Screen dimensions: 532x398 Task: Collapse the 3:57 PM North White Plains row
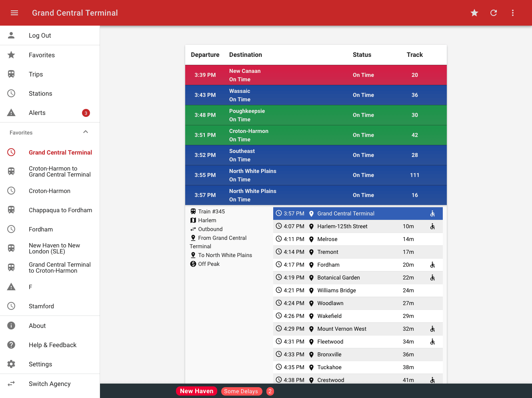coord(316,195)
